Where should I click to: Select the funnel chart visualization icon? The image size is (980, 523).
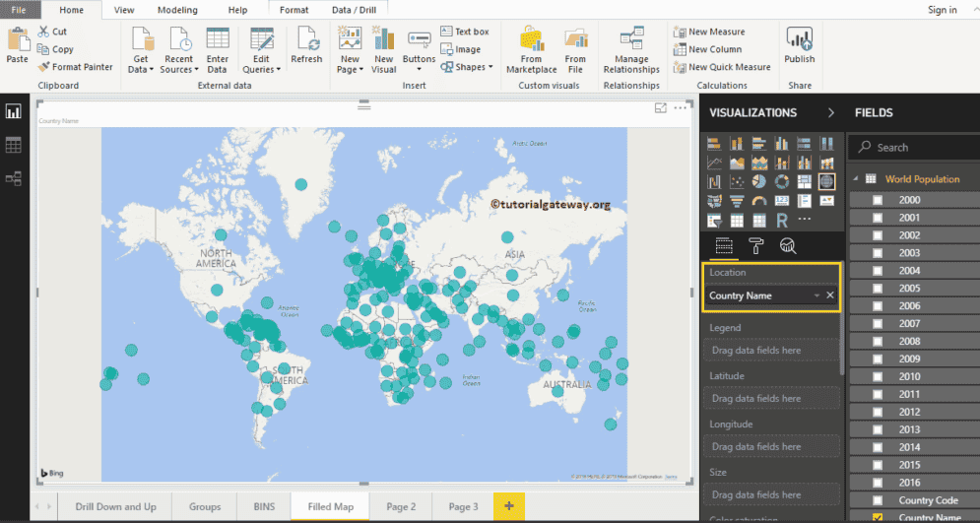pos(736,201)
